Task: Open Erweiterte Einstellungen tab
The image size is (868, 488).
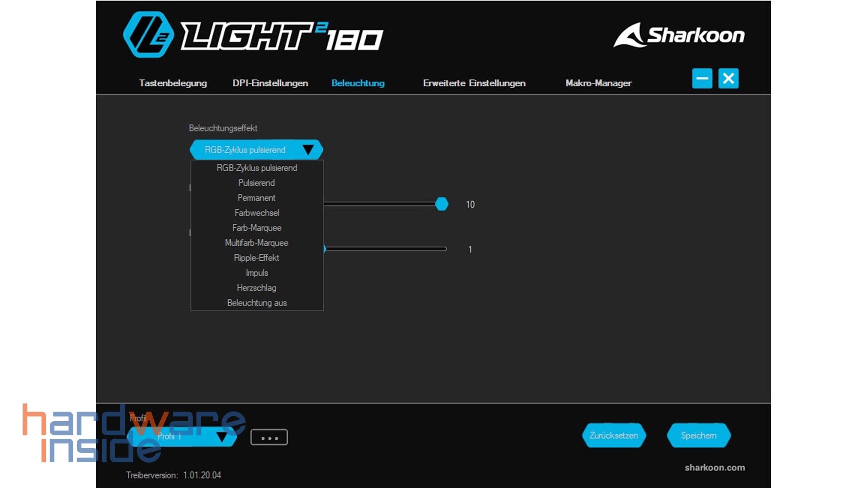Action: [x=474, y=83]
